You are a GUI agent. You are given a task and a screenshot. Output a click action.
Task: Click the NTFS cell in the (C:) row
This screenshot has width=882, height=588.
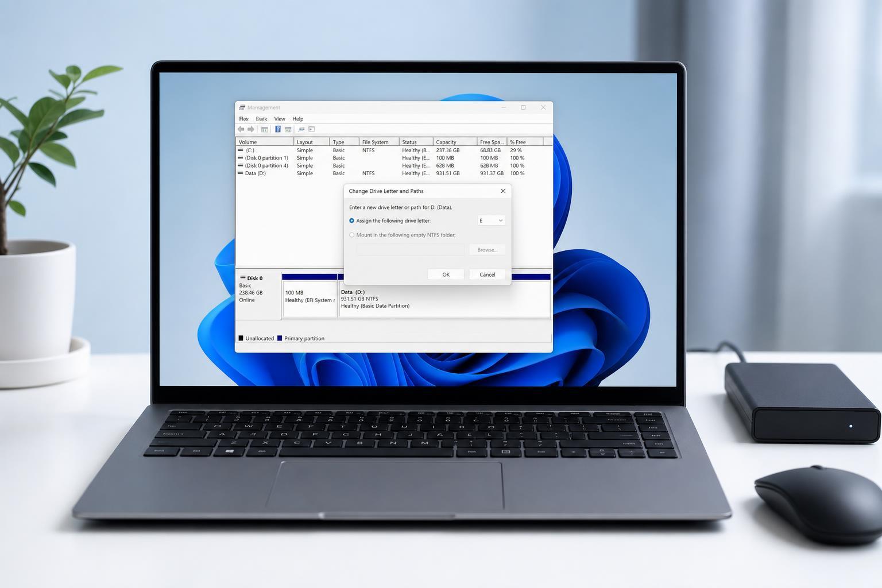click(369, 150)
